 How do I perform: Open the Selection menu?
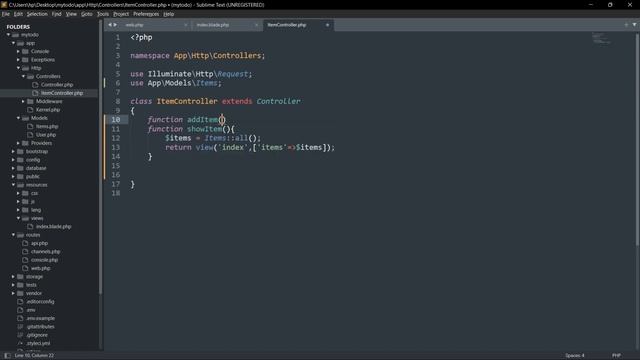[x=37, y=14]
